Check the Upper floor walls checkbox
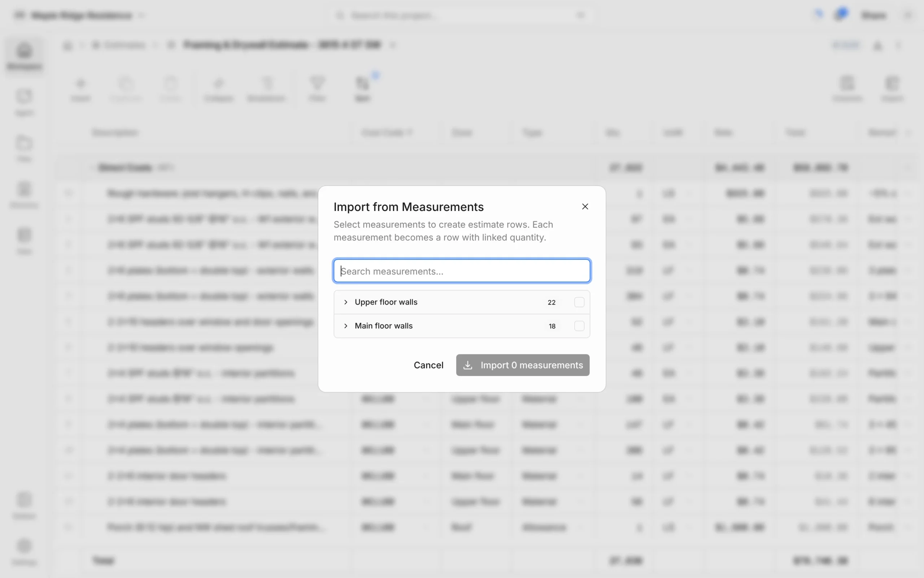 [x=579, y=302]
